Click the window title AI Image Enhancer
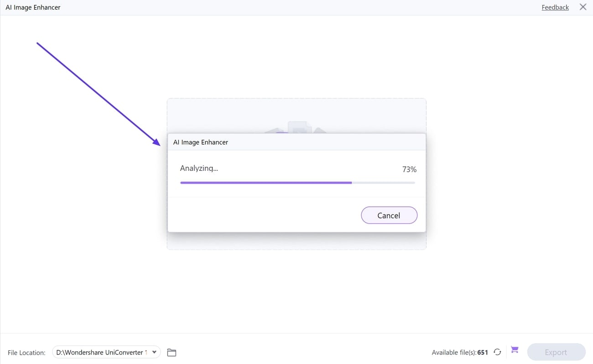Viewport: 593px width, 364px height. pos(33,7)
